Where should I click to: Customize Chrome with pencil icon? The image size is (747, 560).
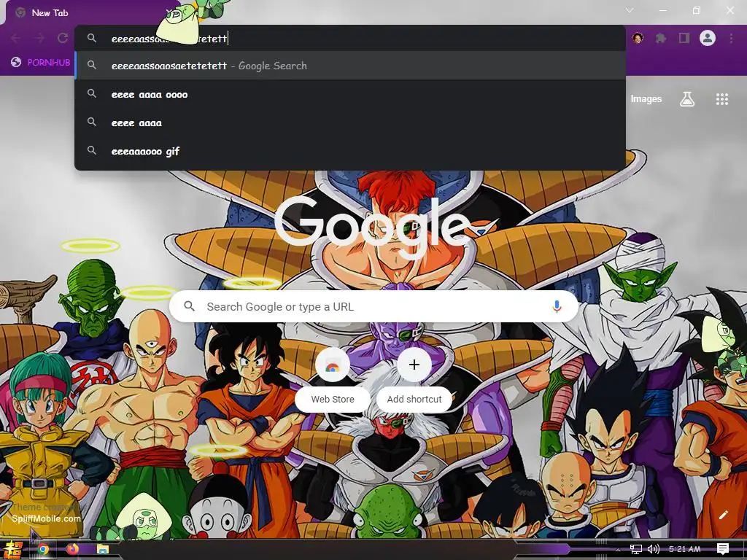723,515
